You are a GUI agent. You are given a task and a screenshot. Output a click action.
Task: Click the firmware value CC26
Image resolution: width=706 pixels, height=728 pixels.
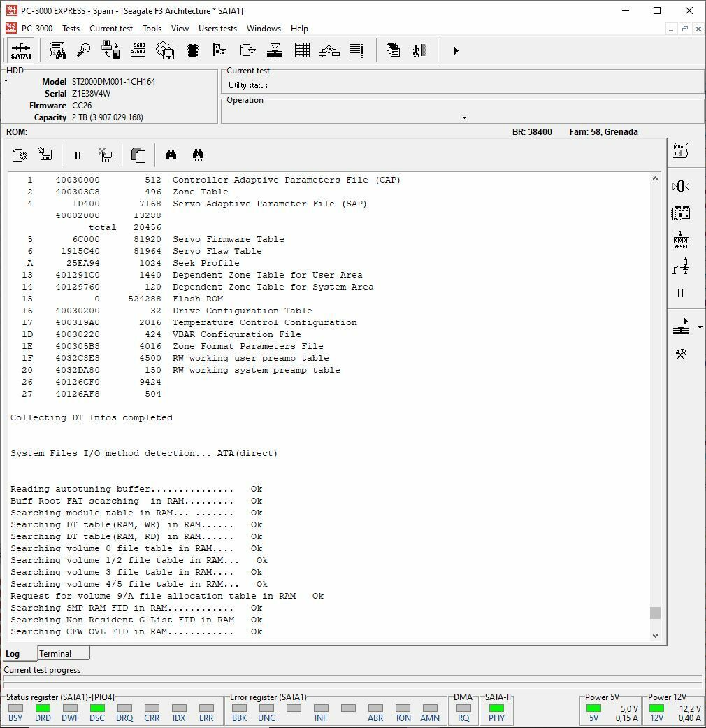coord(82,106)
